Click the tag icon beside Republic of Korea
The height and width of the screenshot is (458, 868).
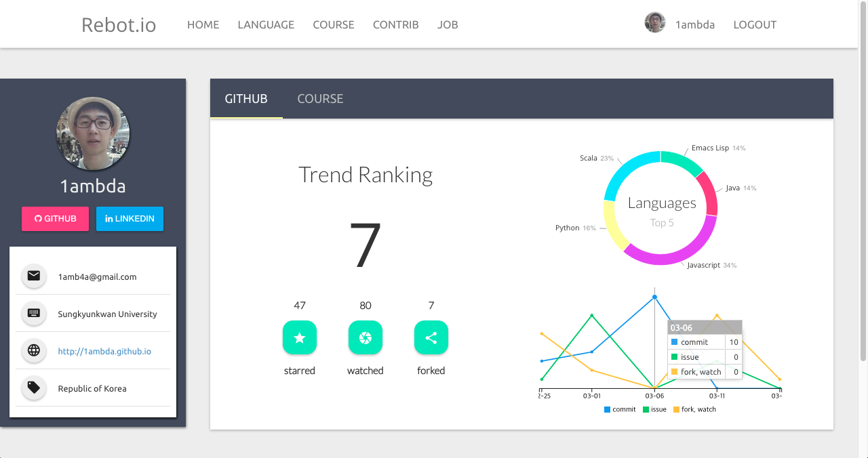pos(34,388)
